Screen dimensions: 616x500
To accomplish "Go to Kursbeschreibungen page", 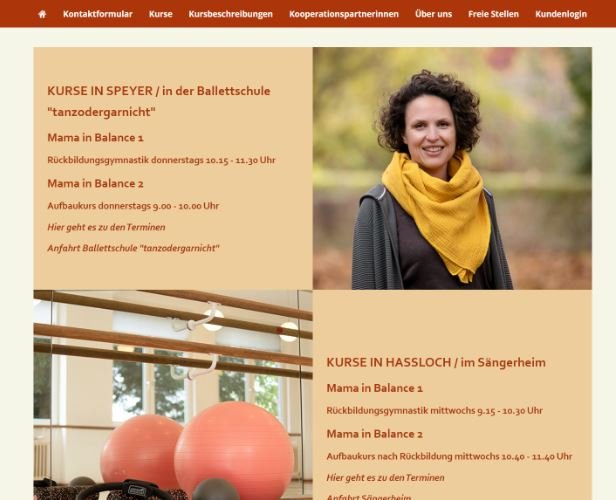I will [x=230, y=14].
